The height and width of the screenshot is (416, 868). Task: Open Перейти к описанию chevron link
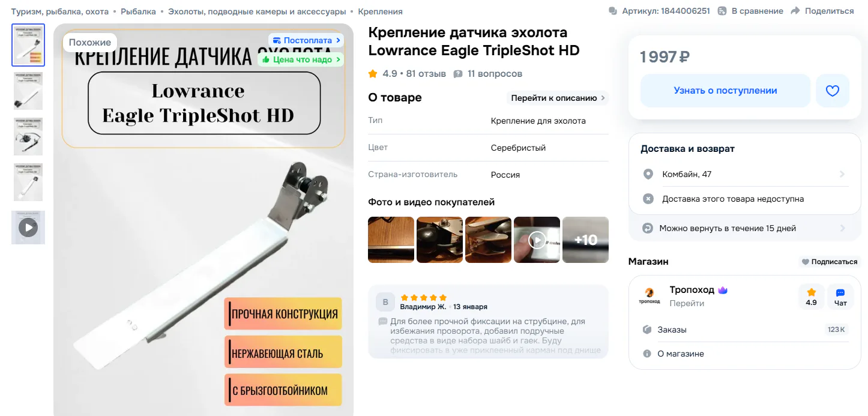click(x=558, y=98)
